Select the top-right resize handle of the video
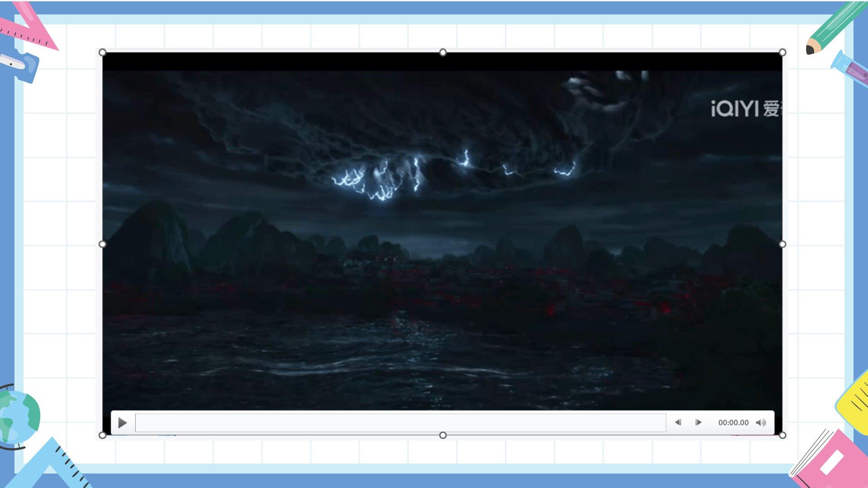 [783, 53]
